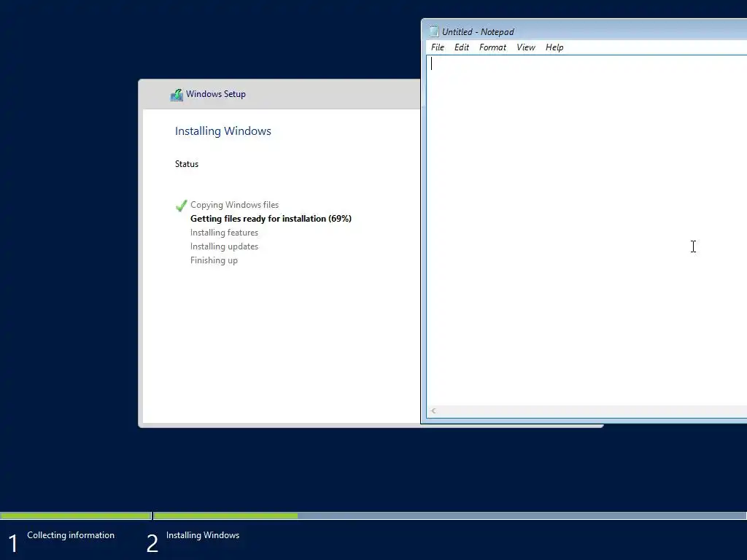Click the 'Collecting information' step label

tap(71, 535)
